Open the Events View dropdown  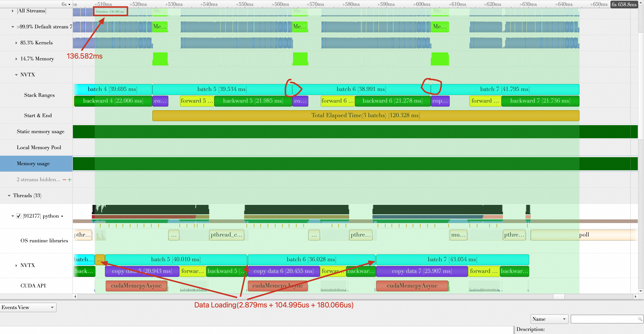tap(28, 308)
